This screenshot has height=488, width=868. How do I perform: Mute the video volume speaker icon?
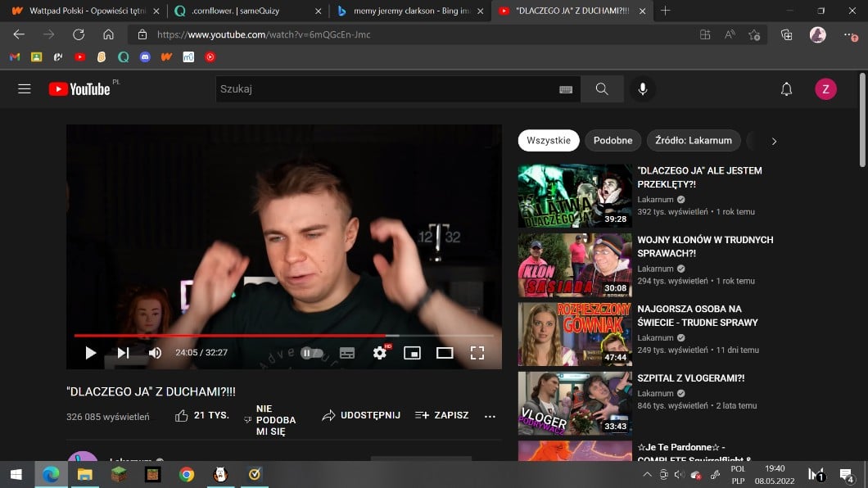coord(155,353)
